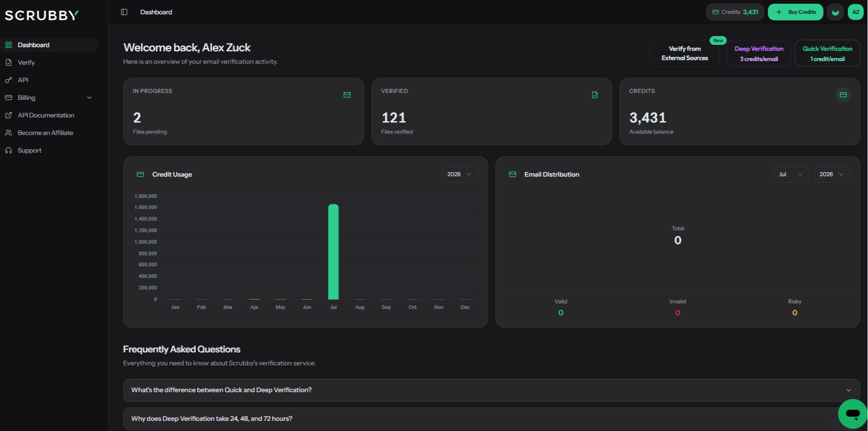The height and width of the screenshot is (431, 868).
Task: Click the Email Distribution envelope icon
Action: point(512,174)
